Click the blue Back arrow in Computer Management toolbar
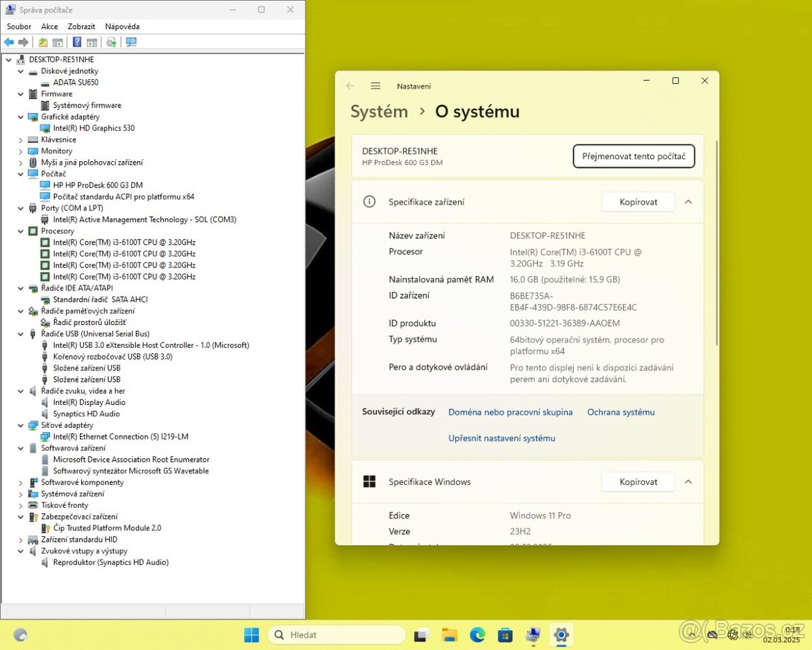The image size is (812, 650). coord(9,42)
